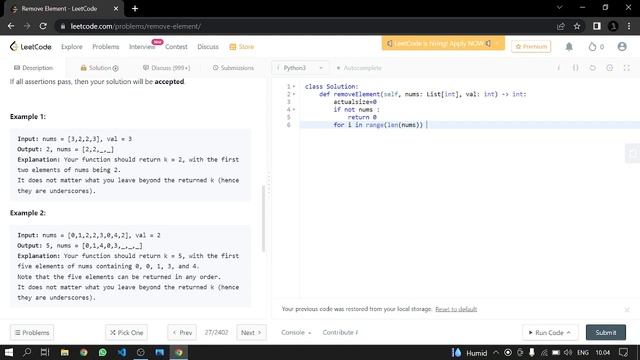Click the panel divider drag handle
Screen dimensions: 640x360
click(x=269, y=184)
